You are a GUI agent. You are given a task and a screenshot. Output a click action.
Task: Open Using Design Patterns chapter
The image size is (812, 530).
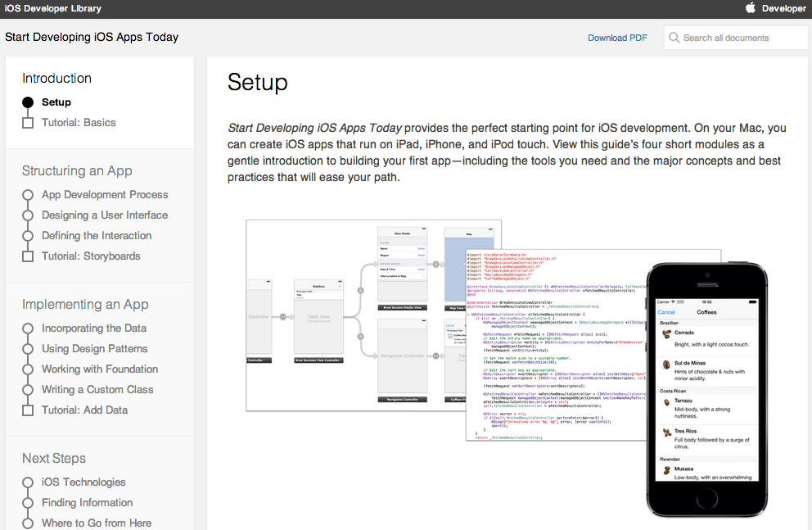95,349
